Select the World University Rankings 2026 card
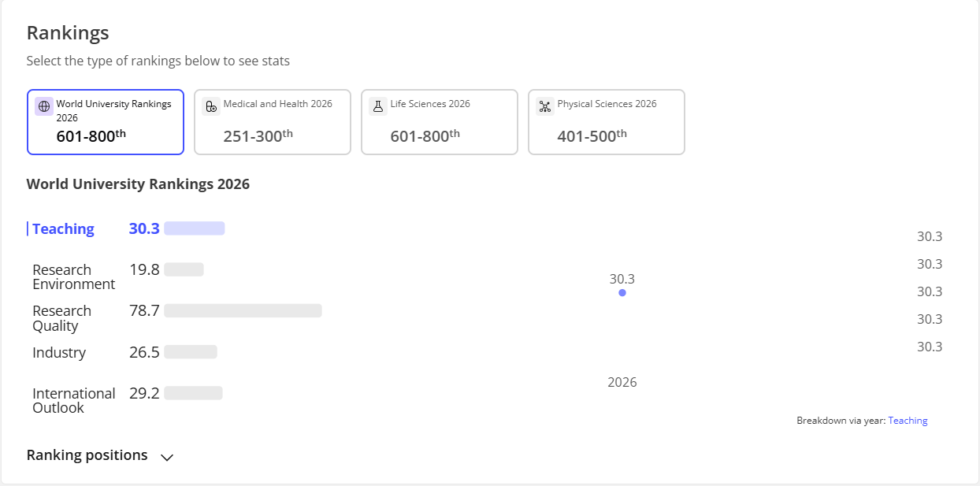Viewport: 980px width, 486px height. pyautogui.click(x=106, y=122)
